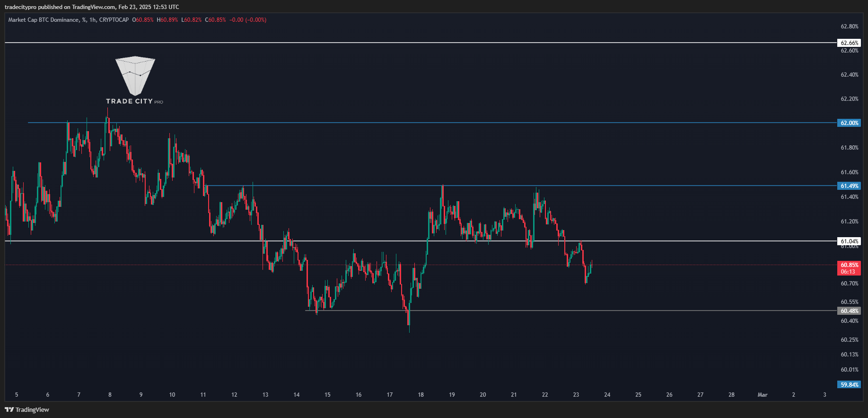Select the blue horizontal line at 61.49%
The image size is (868, 418).
tap(521, 186)
